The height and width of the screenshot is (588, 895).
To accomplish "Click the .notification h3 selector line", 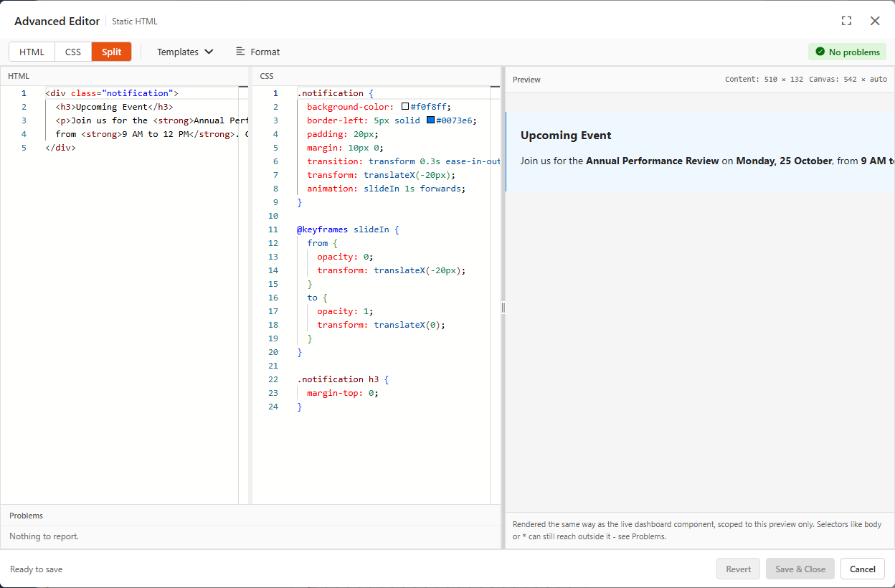I will (x=342, y=379).
